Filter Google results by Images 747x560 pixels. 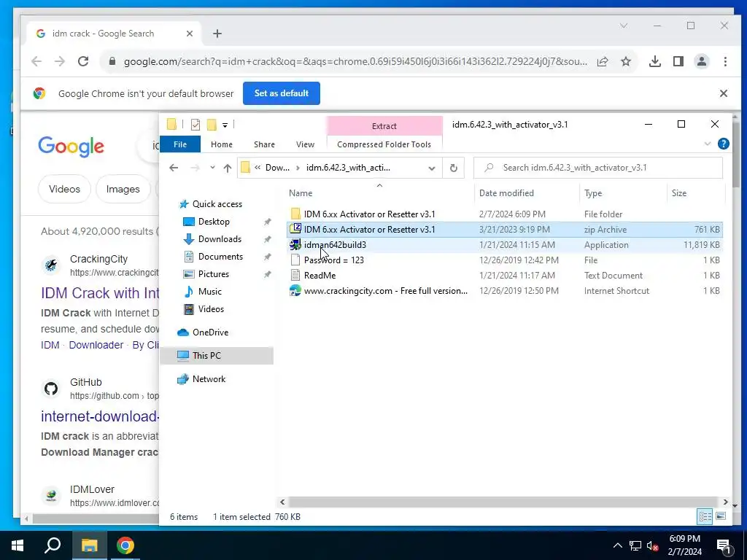[123, 189]
